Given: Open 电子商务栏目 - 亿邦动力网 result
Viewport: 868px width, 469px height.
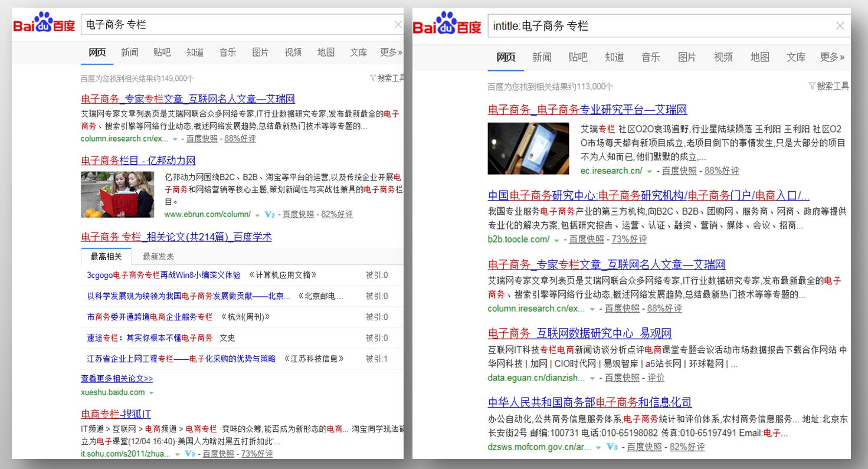Looking at the screenshot, I should (138, 160).
